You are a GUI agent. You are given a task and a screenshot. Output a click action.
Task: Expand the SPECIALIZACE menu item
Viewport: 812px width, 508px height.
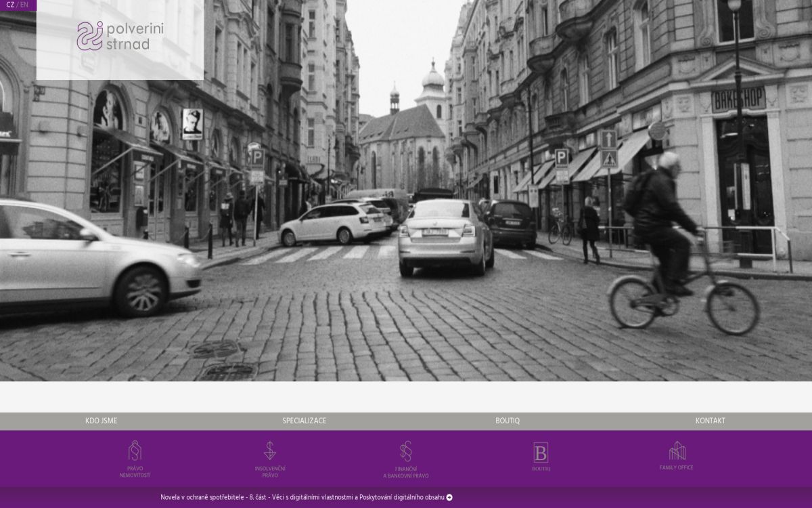[x=304, y=421]
